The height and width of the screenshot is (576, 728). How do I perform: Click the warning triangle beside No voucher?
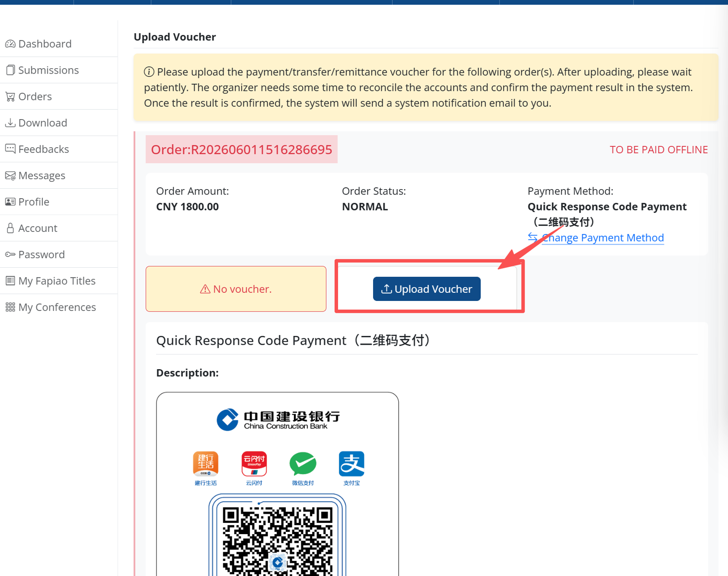205,289
